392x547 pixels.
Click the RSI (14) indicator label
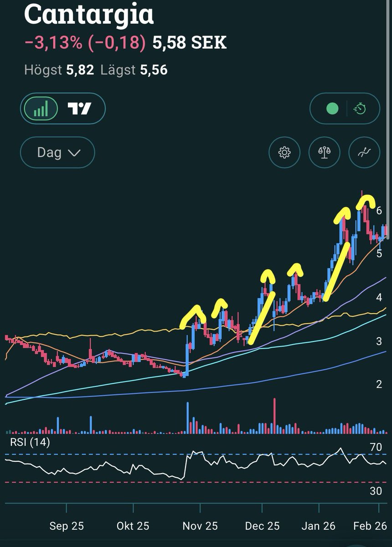(30, 442)
